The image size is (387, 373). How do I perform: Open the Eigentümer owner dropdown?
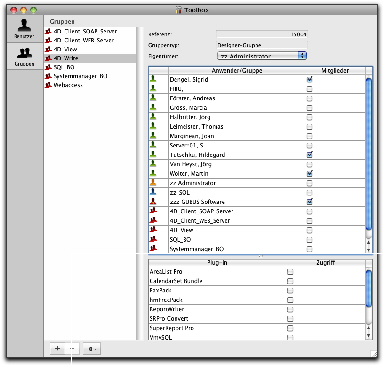(262, 56)
